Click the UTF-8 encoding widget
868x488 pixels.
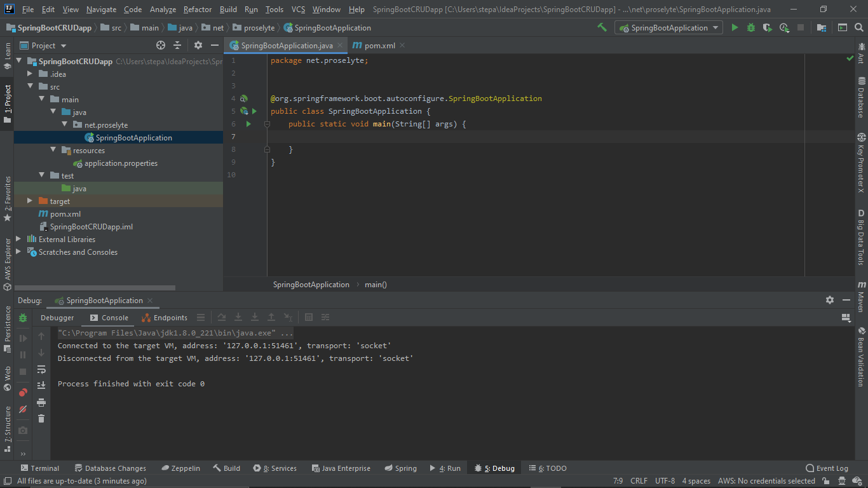click(665, 481)
